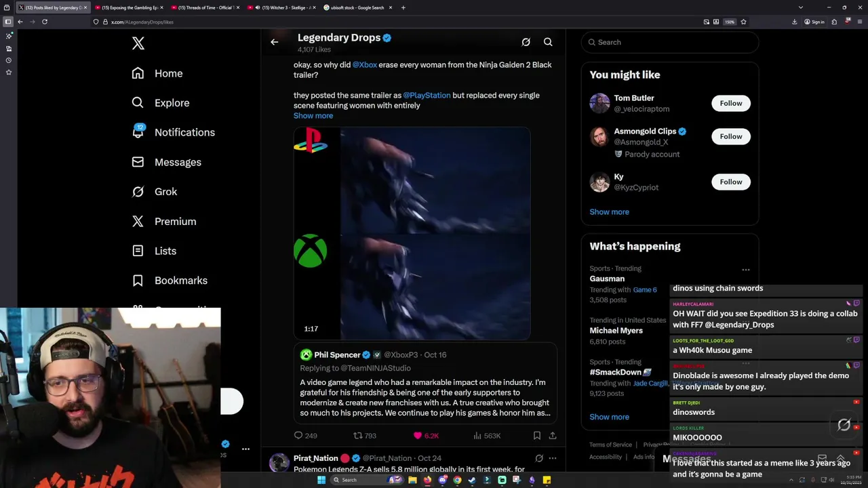Open Explore in the X sidebar

161,103
